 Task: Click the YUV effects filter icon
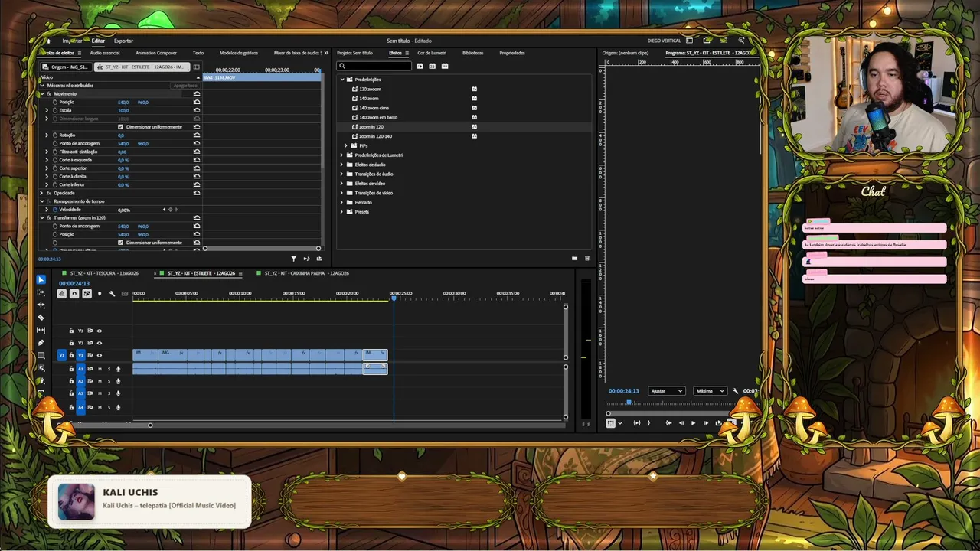coord(445,66)
